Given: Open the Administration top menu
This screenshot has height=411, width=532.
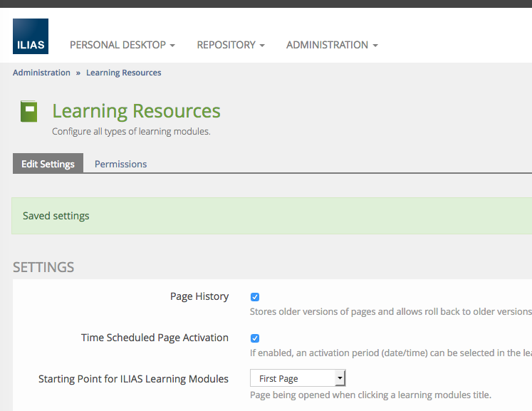Looking at the screenshot, I should click(331, 45).
